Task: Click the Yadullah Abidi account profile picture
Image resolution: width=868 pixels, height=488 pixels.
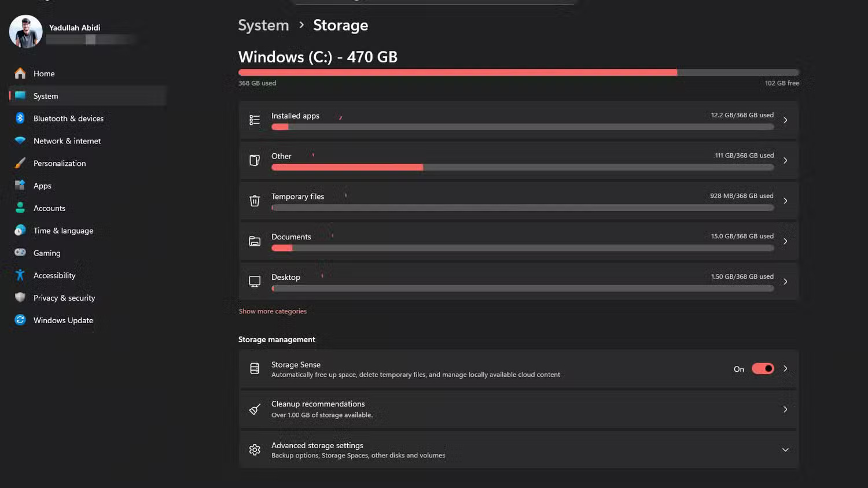Action: 25,31
